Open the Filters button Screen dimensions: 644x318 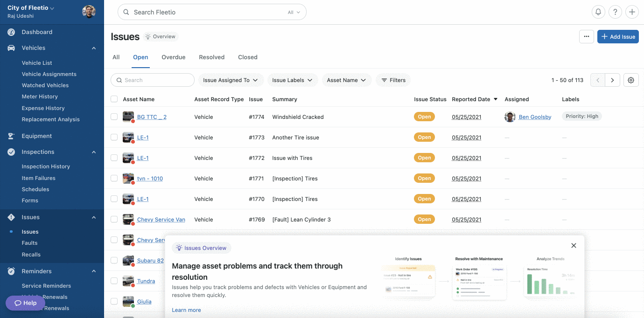tap(393, 80)
